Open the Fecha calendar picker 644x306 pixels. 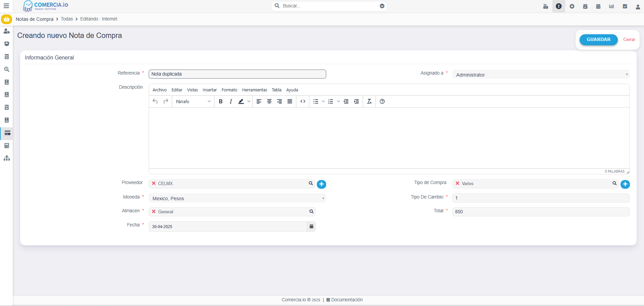[311, 226]
